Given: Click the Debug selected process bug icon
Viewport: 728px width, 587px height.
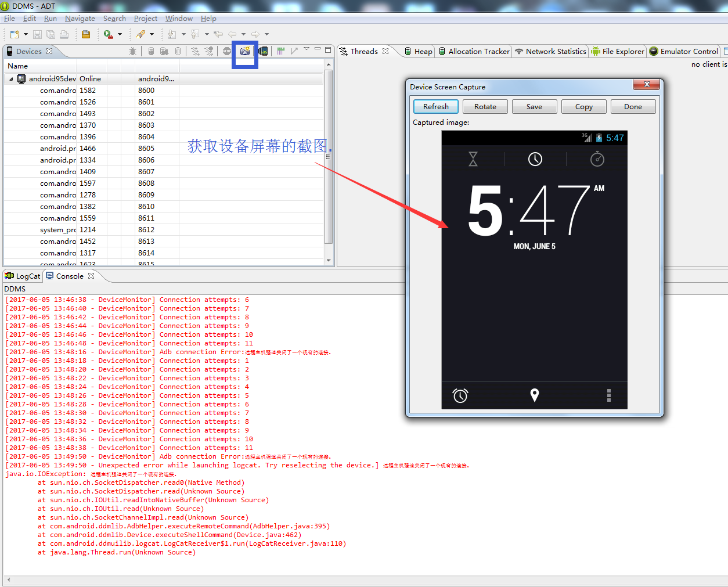Looking at the screenshot, I should (133, 51).
